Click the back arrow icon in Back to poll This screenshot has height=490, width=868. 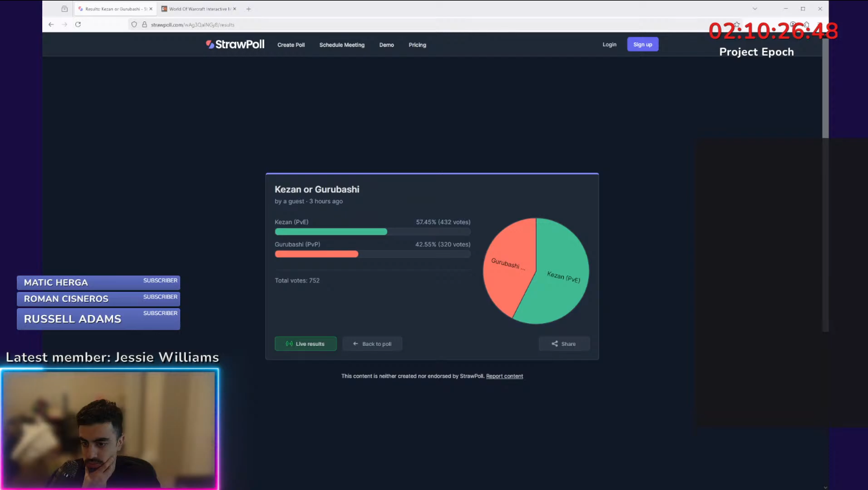356,344
